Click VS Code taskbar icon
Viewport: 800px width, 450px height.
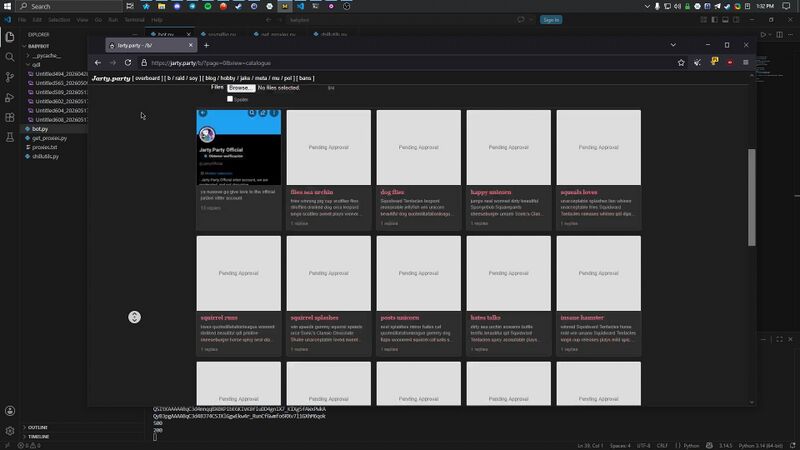pyautogui.click(x=300, y=6)
